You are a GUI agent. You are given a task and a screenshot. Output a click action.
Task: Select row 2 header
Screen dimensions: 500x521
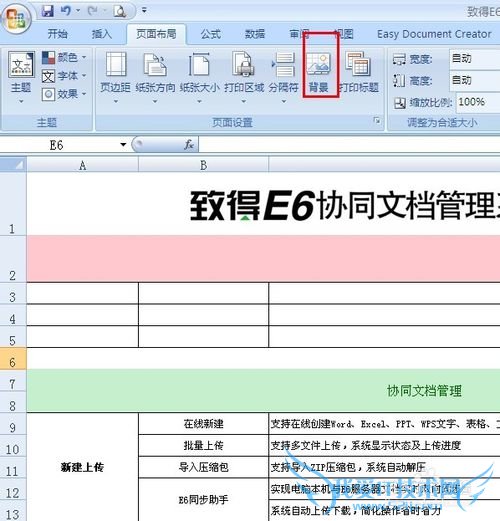click(13, 259)
